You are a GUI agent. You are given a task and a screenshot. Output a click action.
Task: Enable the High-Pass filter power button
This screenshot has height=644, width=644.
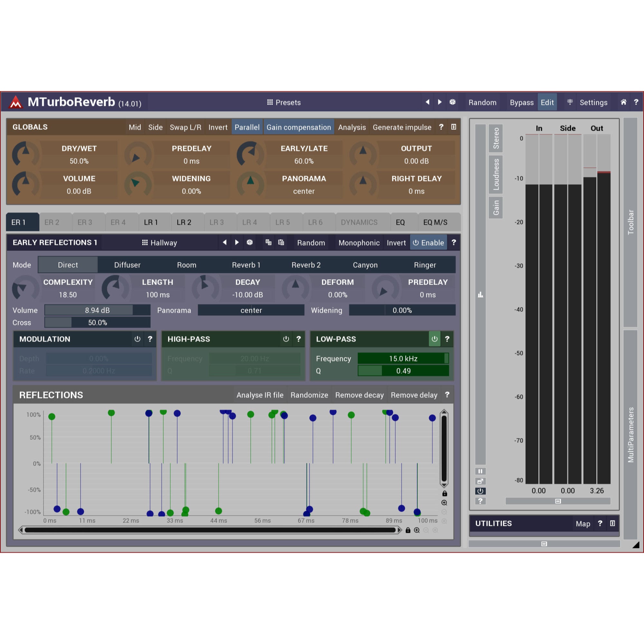(286, 339)
